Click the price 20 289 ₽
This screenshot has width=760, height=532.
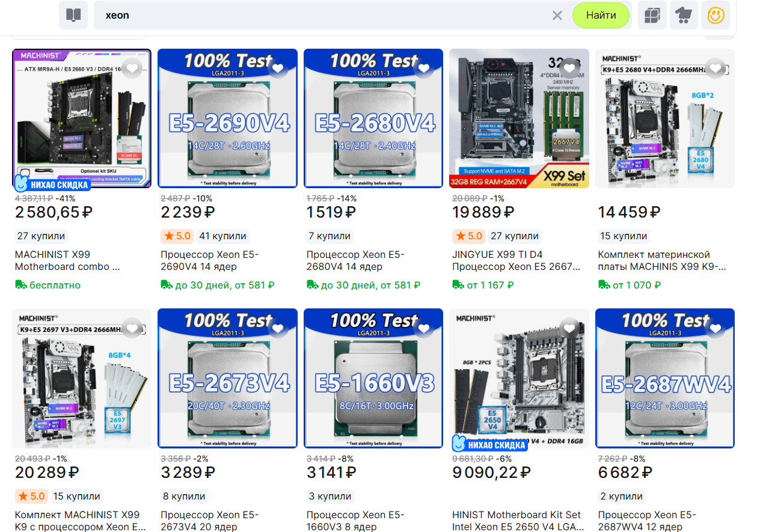click(x=47, y=472)
